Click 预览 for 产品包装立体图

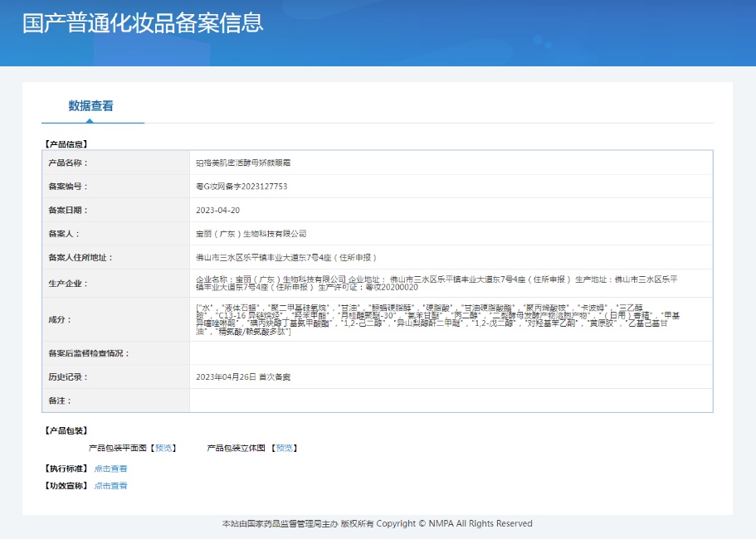coord(285,448)
